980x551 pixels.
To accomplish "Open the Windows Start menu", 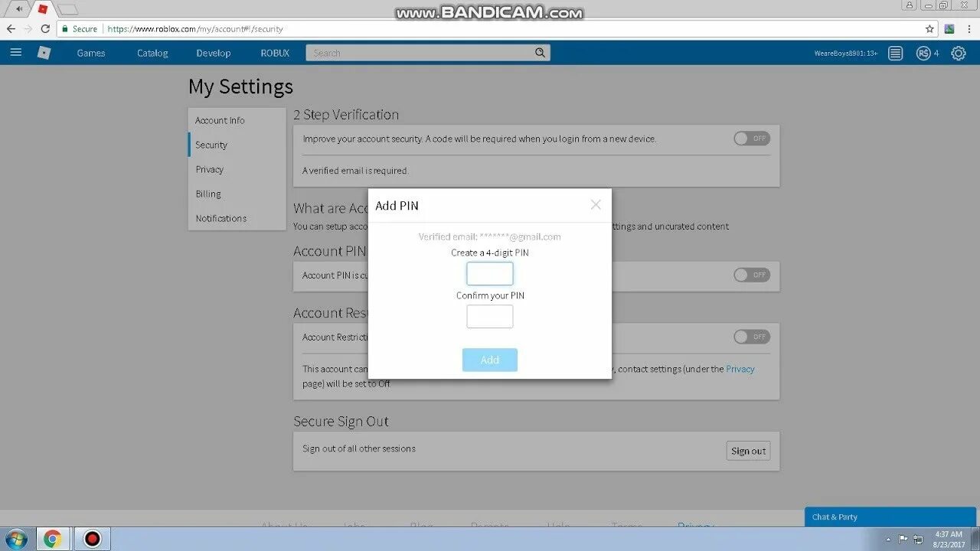I will click(x=15, y=539).
